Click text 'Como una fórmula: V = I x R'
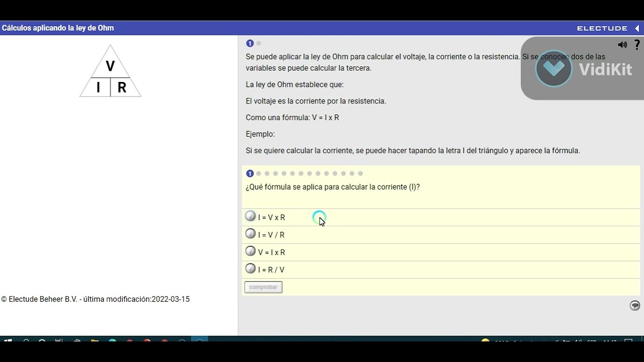Viewport: 644px width, 362px height. click(x=292, y=118)
